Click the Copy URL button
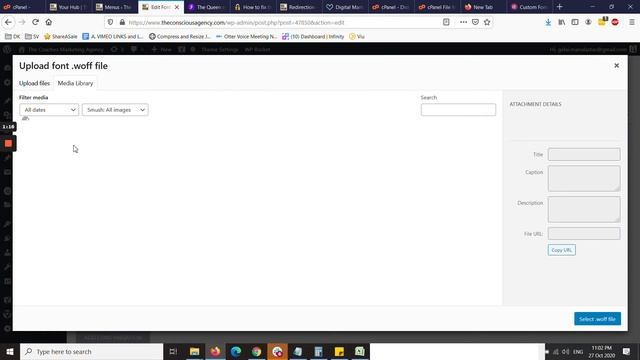 [562, 250]
